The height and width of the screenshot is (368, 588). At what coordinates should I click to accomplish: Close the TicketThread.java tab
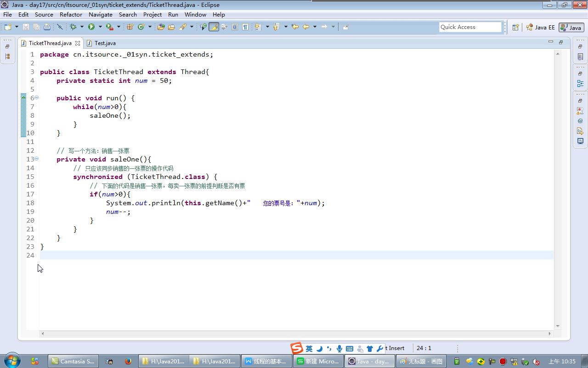point(78,43)
